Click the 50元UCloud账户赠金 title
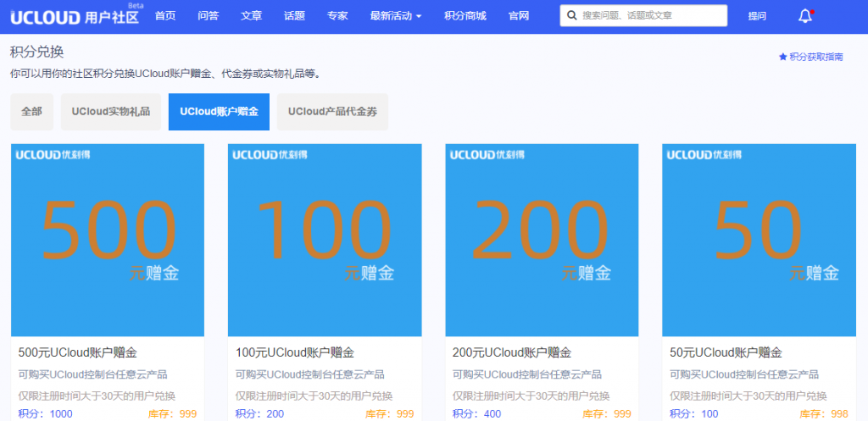This screenshot has width=868, height=421. (x=726, y=352)
